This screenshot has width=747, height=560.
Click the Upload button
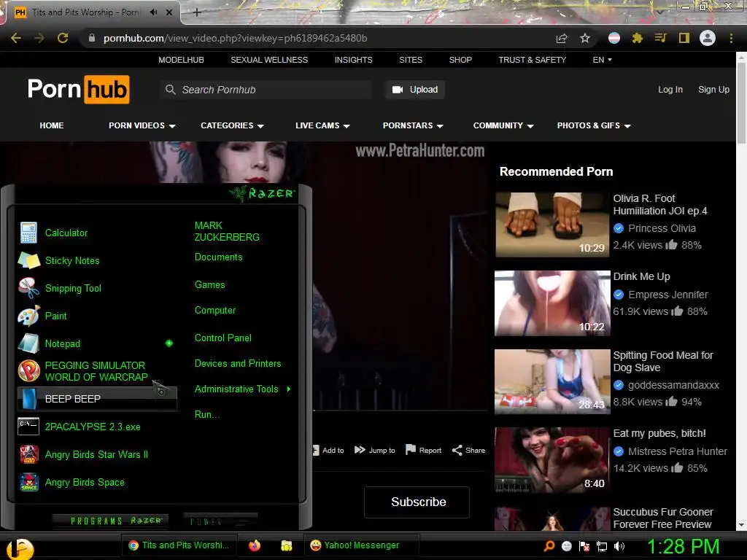[x=415, y=90]
